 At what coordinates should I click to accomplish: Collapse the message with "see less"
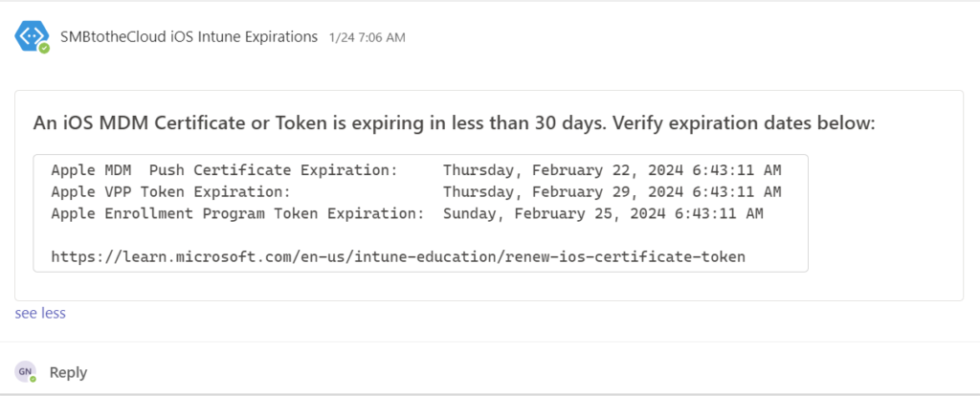[x=40, y=313]
